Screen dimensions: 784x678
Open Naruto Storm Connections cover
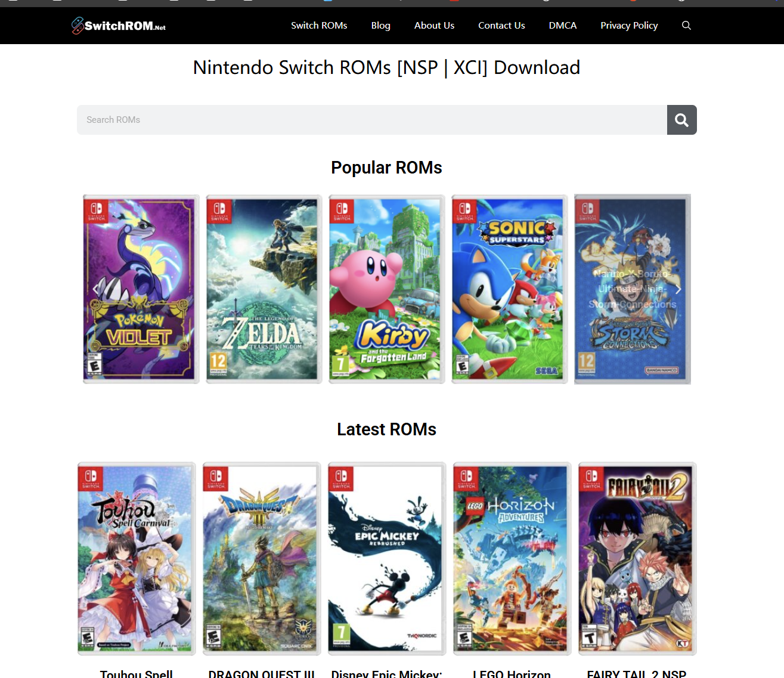pos(632,289)
